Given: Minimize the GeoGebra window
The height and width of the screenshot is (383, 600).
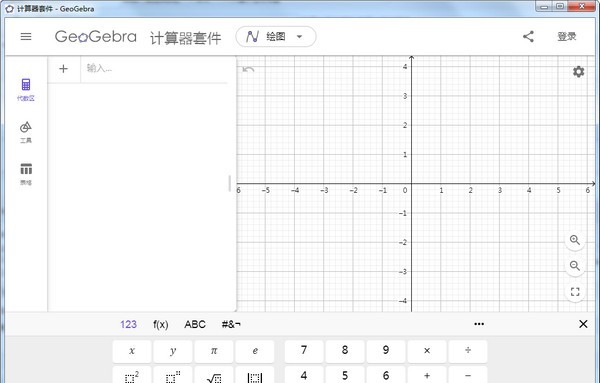Looking at the screenshot, I should click(x=545, y=7).
